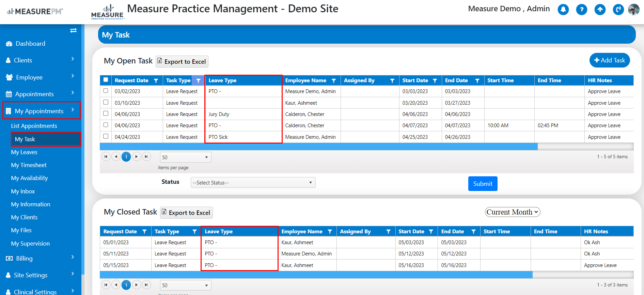Go to next page in Open Task pager
The width and height of the screenshot is (644, 295).
[x=137, y=157]
